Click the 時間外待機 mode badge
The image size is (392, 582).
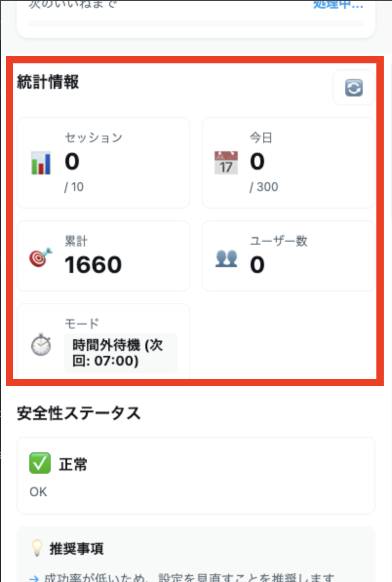pos(120,353)
